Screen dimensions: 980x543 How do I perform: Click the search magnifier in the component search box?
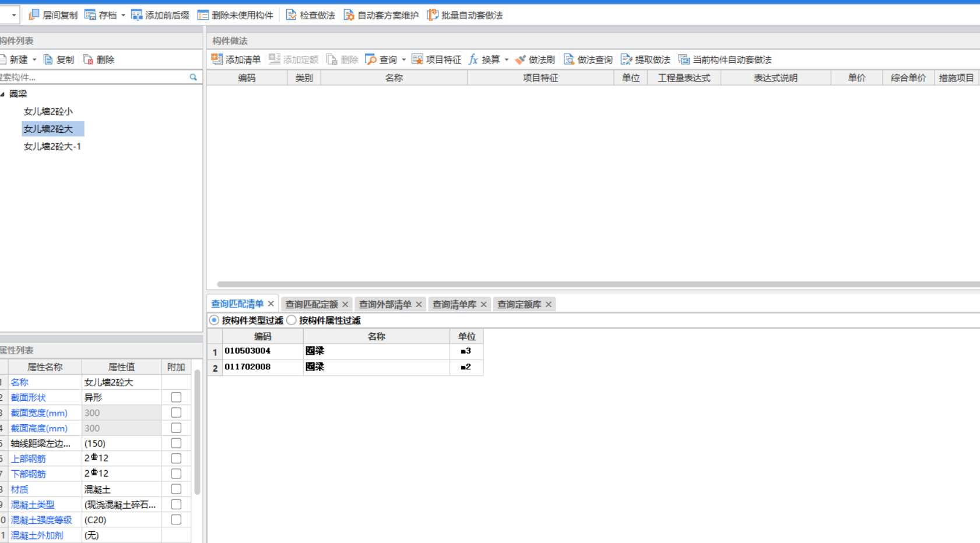point(193,77)
